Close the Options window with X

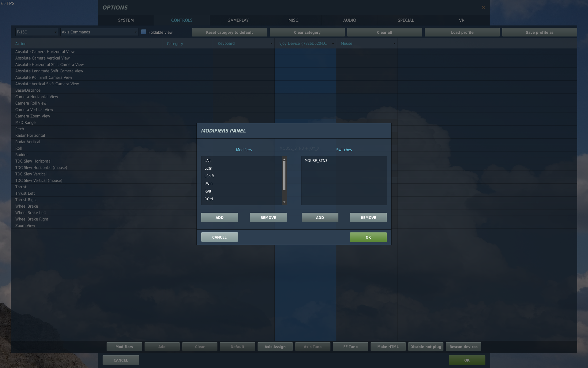(x=483, y=8)
